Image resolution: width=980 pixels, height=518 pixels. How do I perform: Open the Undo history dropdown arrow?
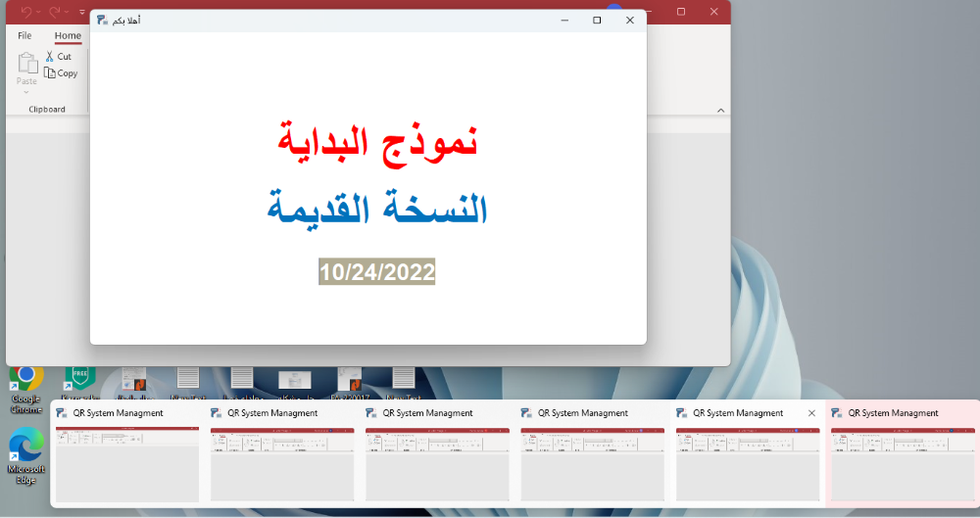[x=38, y=12]
